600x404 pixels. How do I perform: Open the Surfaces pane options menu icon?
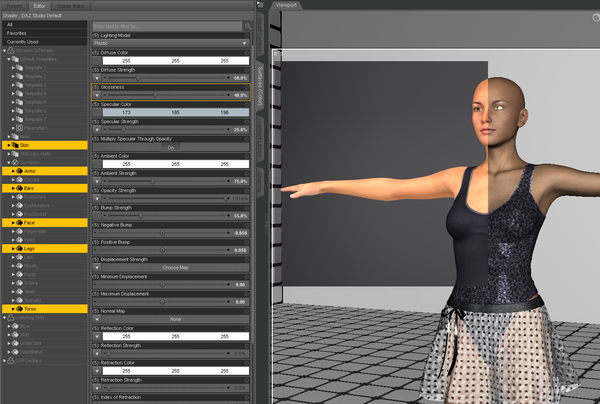[x=260, y=5]
